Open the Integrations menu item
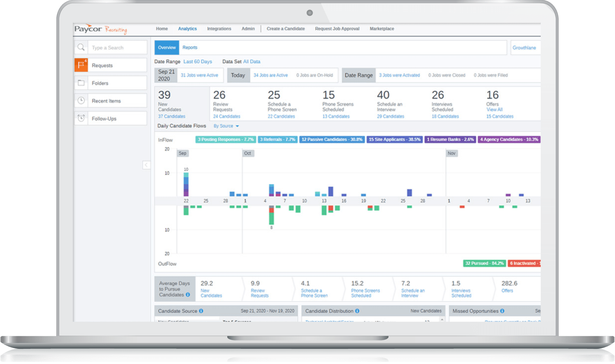Screen dimensions: 615x364 pos(219,29)
